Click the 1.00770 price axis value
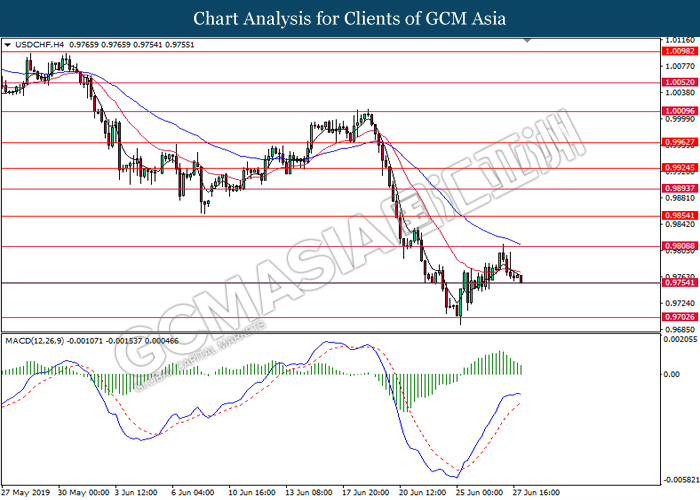The height and width of the screenshot is (500, 700). 680,66
